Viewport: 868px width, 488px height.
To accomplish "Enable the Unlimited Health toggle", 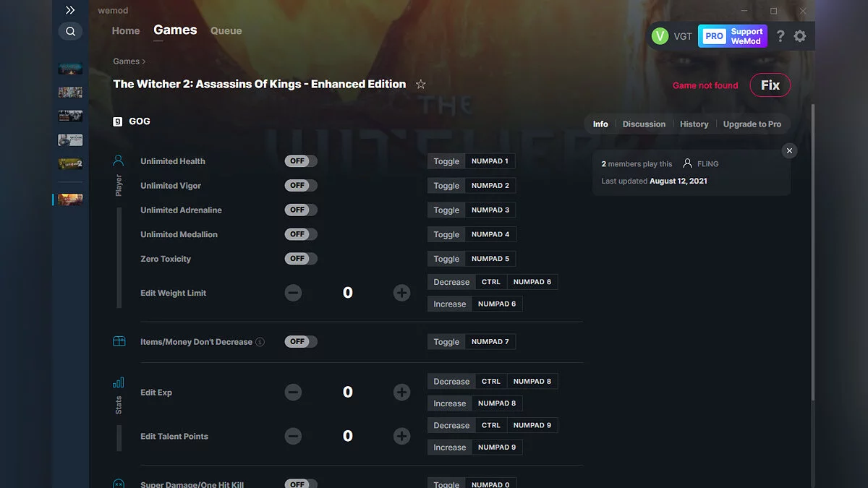I will [301, 160].
